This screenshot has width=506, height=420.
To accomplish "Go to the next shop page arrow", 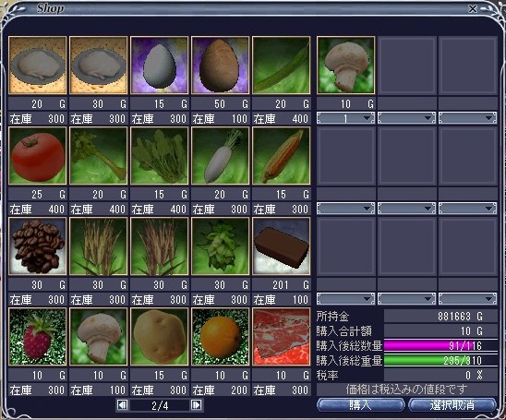I will 196,405.
